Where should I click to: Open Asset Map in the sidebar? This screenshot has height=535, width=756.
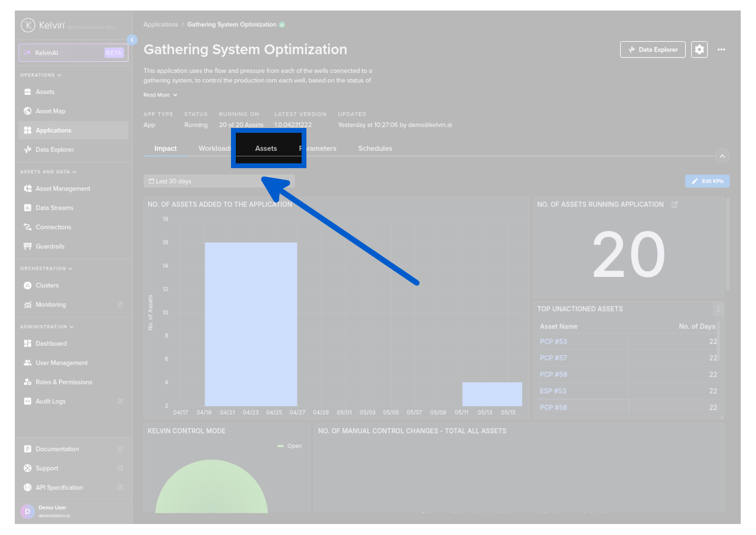click(x=50, y=111)
